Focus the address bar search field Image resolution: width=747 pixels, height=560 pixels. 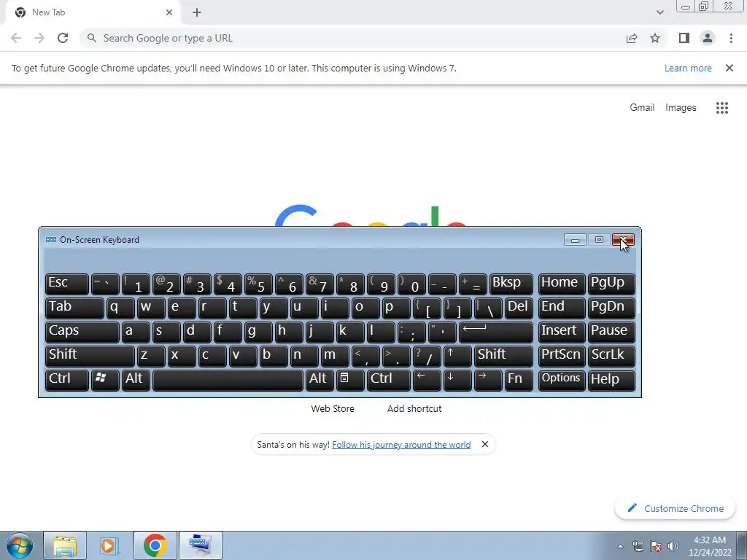tap(352, 38)
